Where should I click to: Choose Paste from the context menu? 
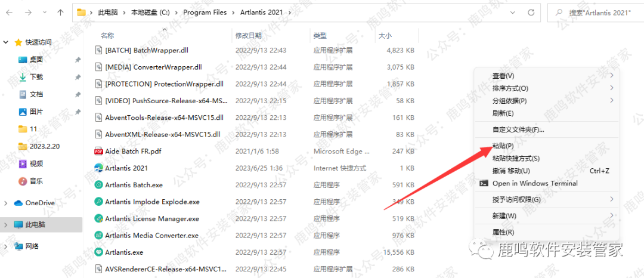click(x=503, y=145)
